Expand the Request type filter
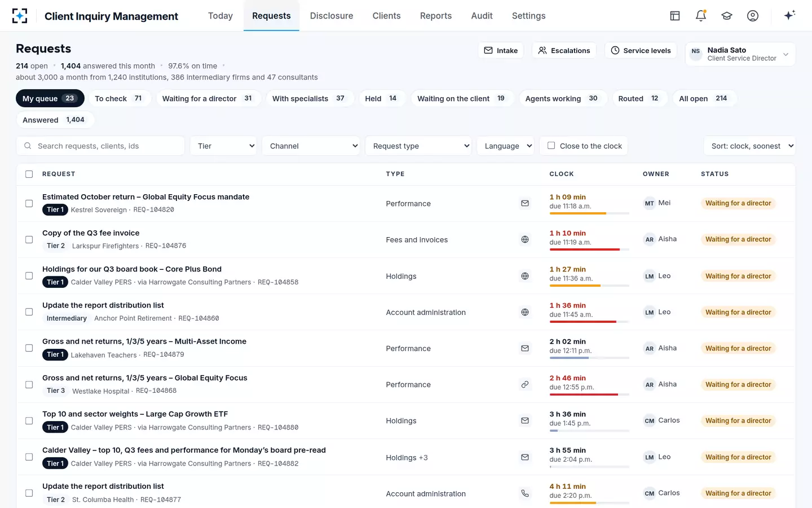The width and height of the screenshot is (812, 508). click(418, 146)
